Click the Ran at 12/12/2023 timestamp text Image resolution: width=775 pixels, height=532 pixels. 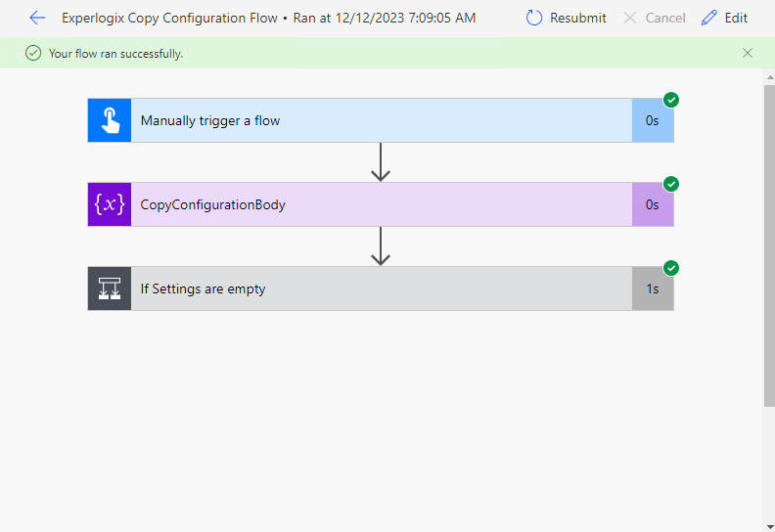pyautogui.click(x=385, y=19)
